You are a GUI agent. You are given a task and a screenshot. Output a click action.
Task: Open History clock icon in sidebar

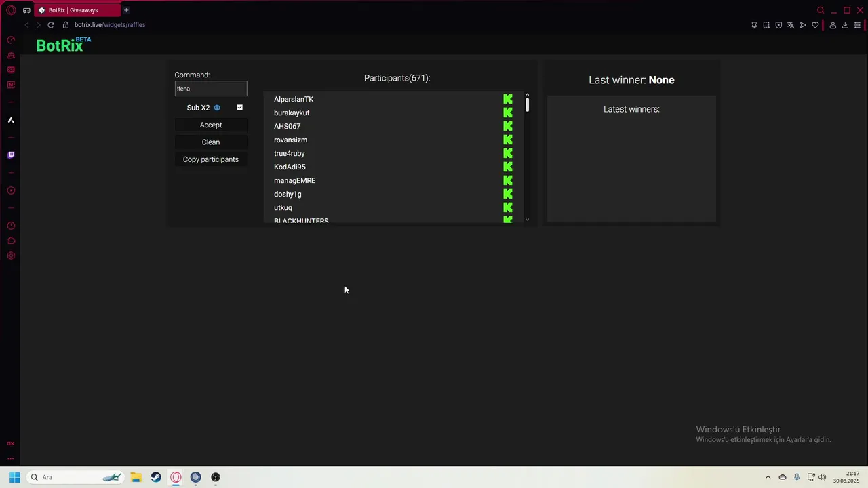[11, 226]
